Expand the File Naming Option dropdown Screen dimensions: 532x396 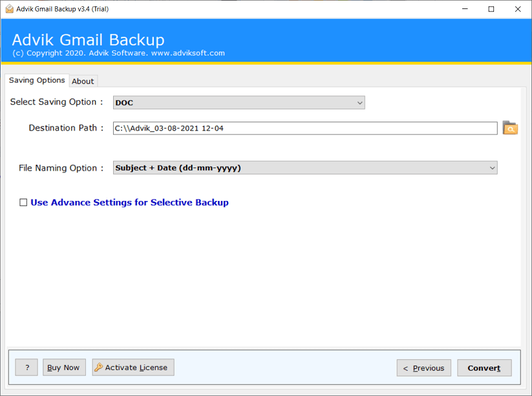click(305, 168)
